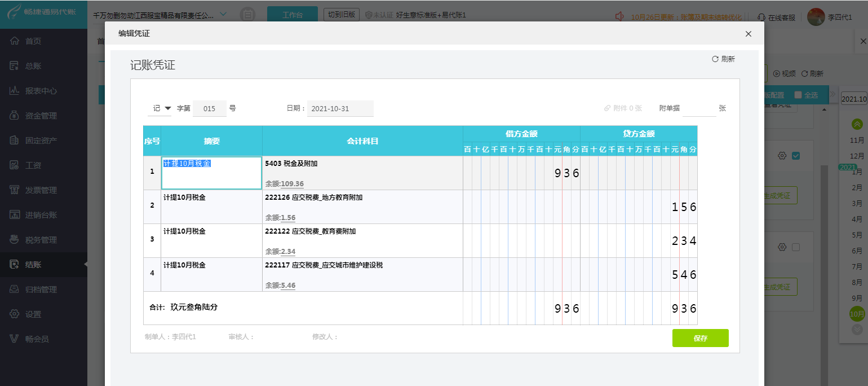The height and width of the screenshot is (386, 868).
Task: Click voucher number field 015
Action: pyautogui.click(x=210, y=108)
